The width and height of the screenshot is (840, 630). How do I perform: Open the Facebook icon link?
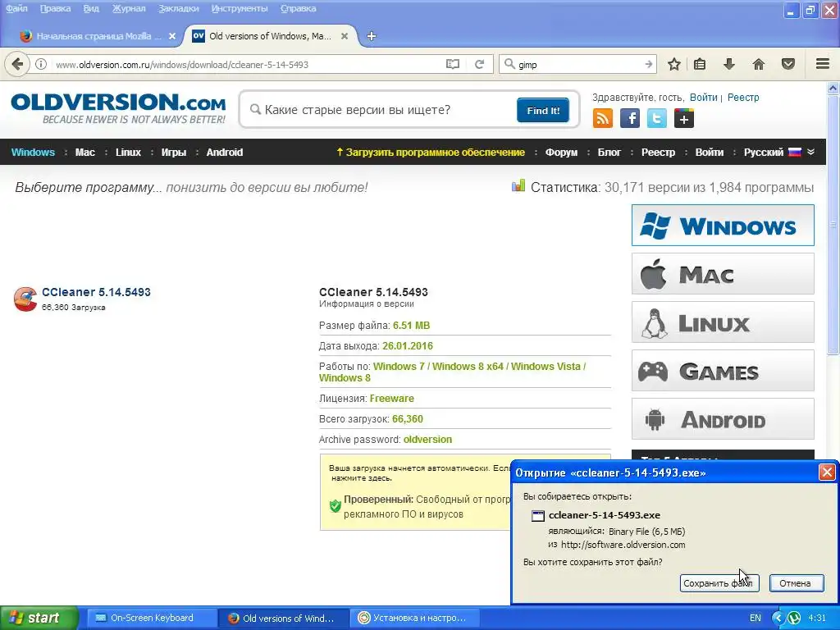630,118
